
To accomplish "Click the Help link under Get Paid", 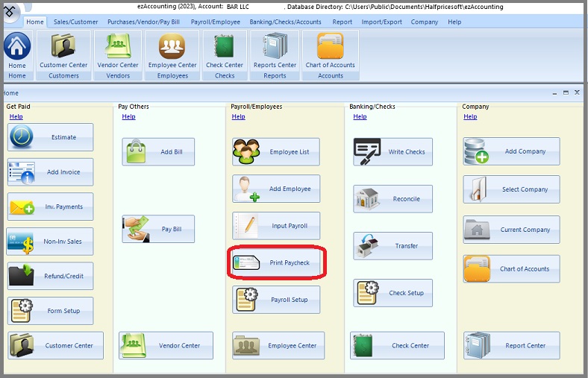I will (x=16, y=117).
